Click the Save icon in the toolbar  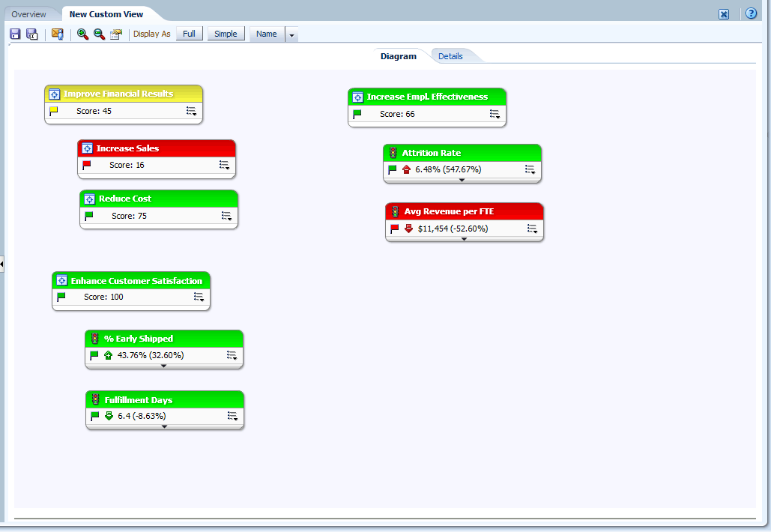click(15, 34)
